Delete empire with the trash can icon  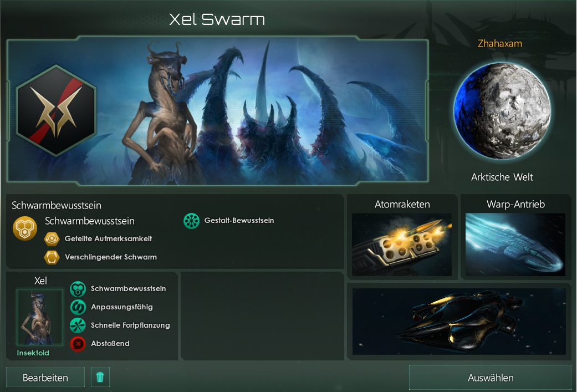(x=100, y=377)
